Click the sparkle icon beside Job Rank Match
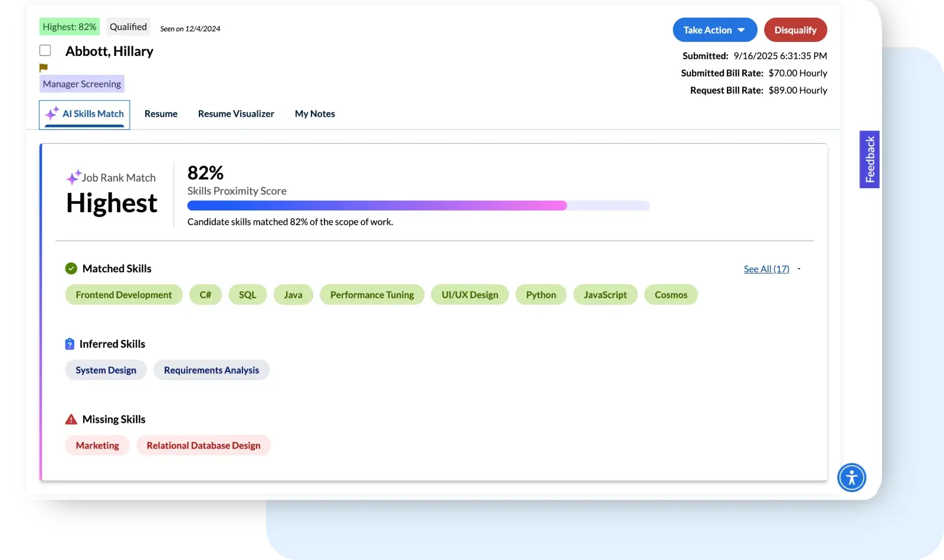Screen dimensions: 944x560 [73, 177]
